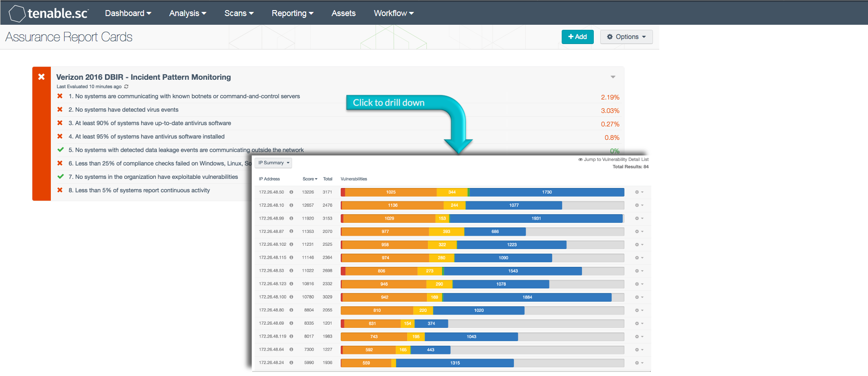
Task: Open info icon for 172.26.48.69
Action: pyautogui.click(x=291, y=323)
